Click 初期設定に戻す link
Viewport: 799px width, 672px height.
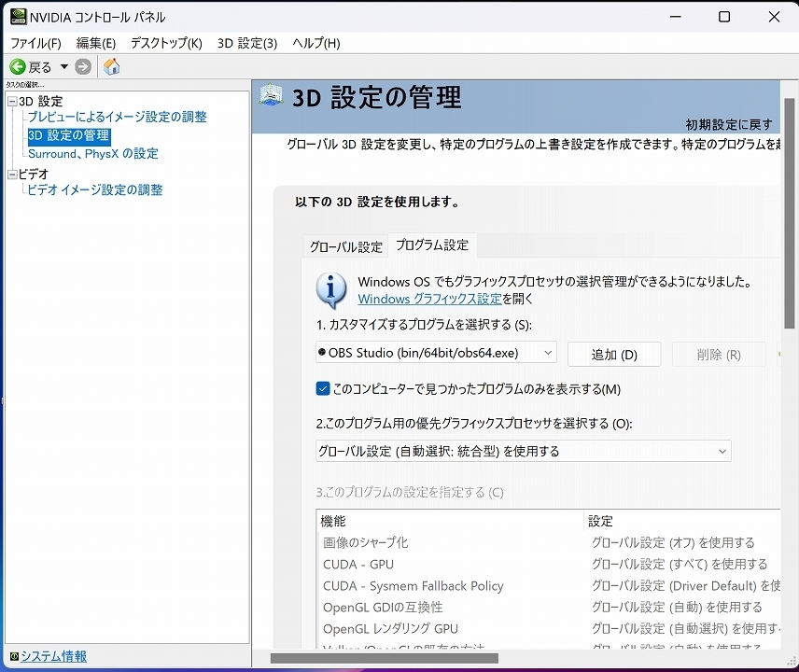click(729, 124)
